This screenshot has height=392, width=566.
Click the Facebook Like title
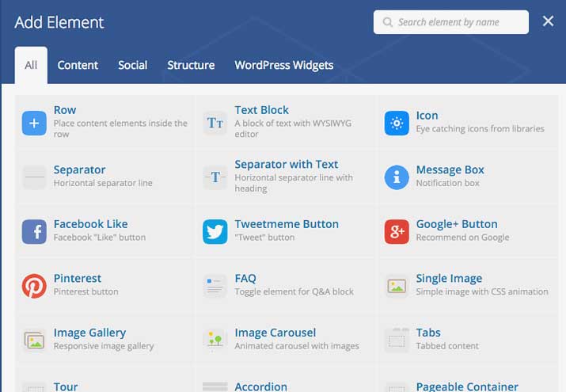[x=90, y=224]
